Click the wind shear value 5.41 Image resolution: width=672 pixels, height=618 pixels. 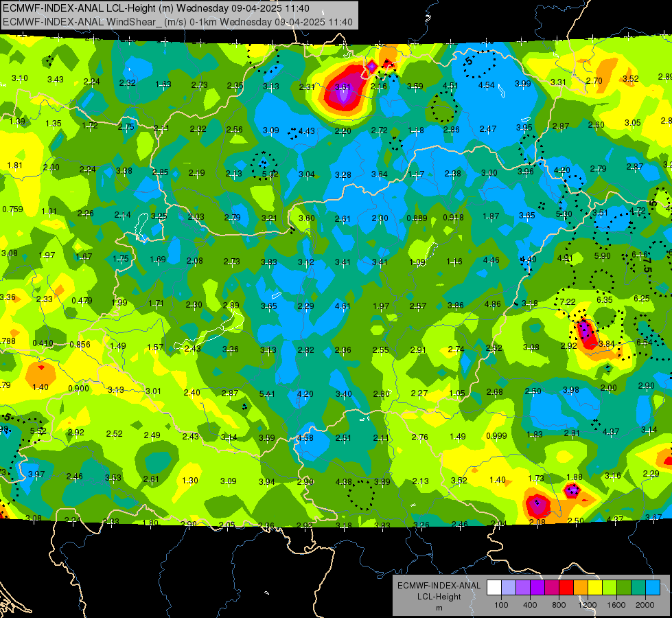pyautogui.click(x=268, y=393)
